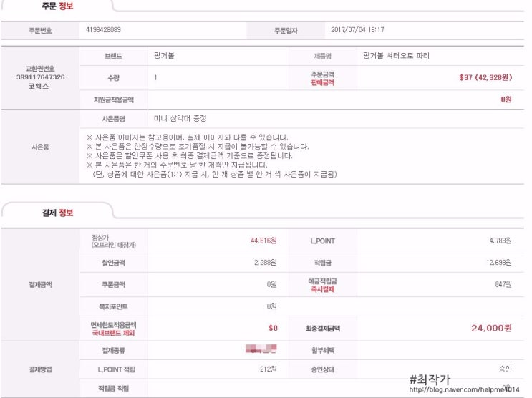Viewport: 532px width, 398px height.
Task: Click the 쿠폰금액 label
Action: [113, 285]
